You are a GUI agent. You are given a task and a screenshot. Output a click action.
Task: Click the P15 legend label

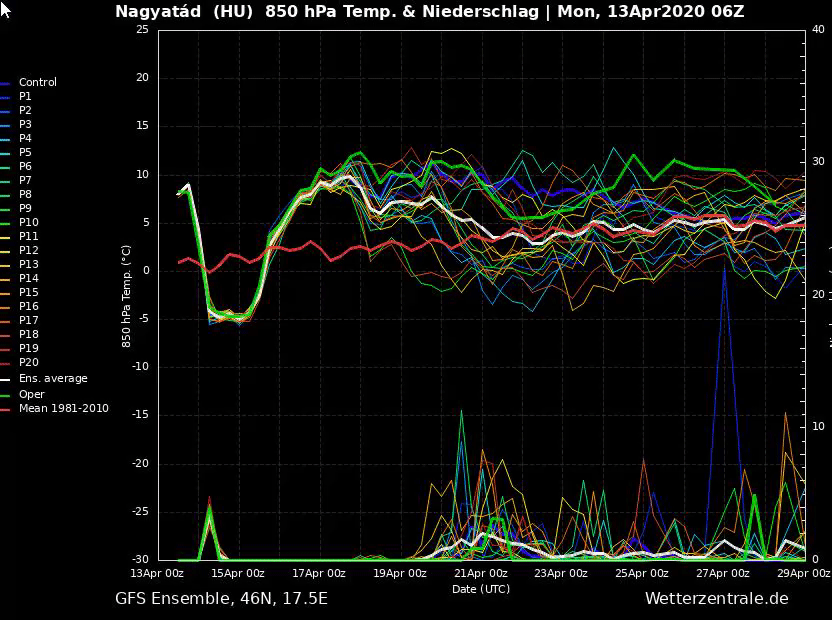[28, 293]
